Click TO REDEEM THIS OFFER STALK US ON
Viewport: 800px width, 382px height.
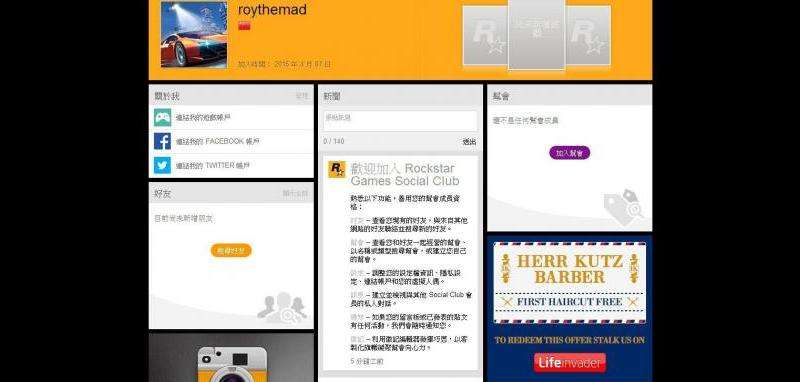(569, 340)
